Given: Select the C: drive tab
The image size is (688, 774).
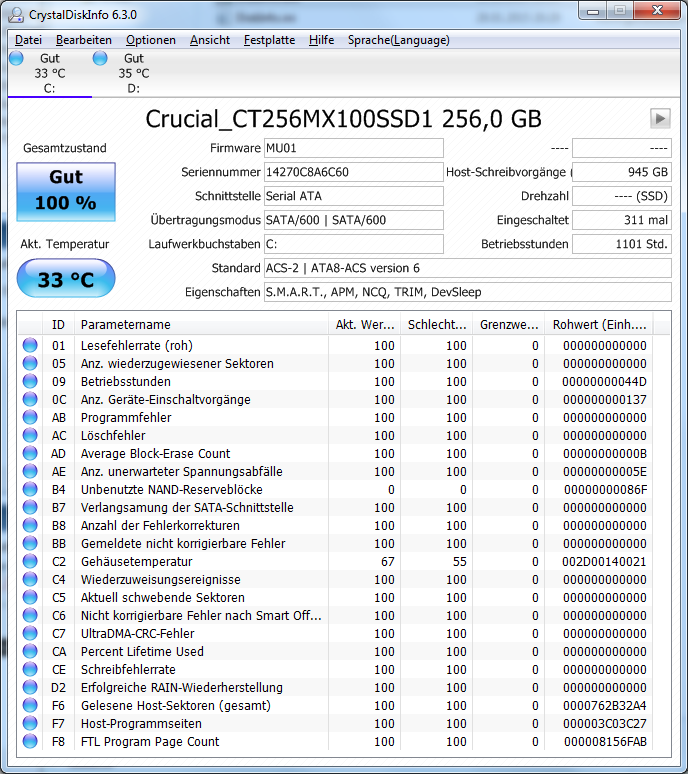Looking at the screenshot, I should [49, 73].
